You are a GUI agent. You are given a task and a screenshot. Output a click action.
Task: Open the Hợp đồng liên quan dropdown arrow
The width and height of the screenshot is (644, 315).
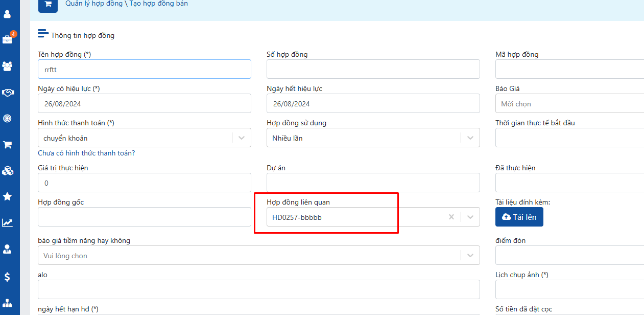pyautogui.click(x=470, y=217)
